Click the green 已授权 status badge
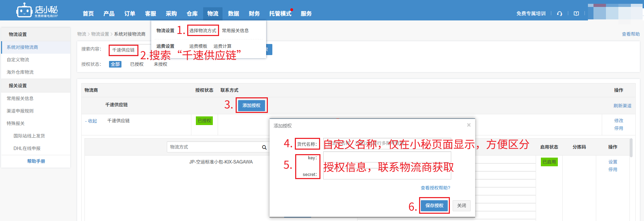The image size is (644, 221). pos(205,121)
